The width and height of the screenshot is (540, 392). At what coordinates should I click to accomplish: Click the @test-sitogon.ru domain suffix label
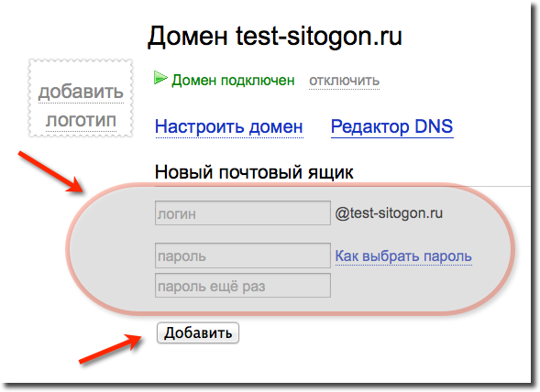tap(389, 213)
